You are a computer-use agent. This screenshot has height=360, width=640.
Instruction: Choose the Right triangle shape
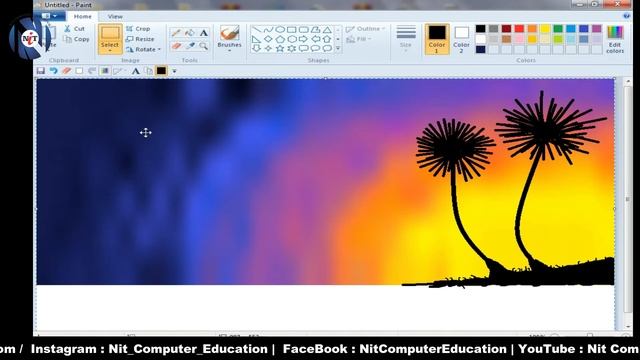(256, 39)
